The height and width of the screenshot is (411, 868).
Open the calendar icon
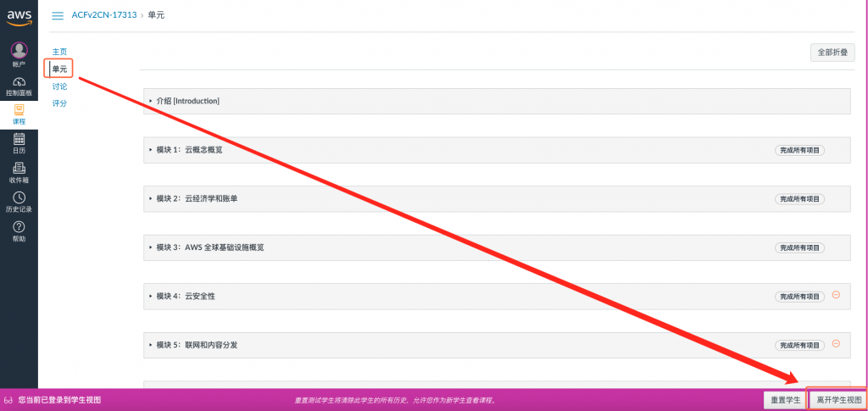point(19,139)
